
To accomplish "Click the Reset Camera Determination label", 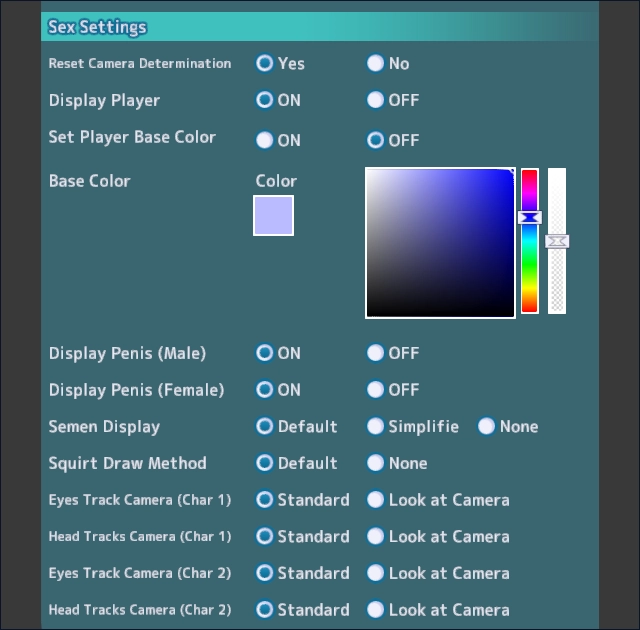I will pyautogui.click(x=140, y=63).
